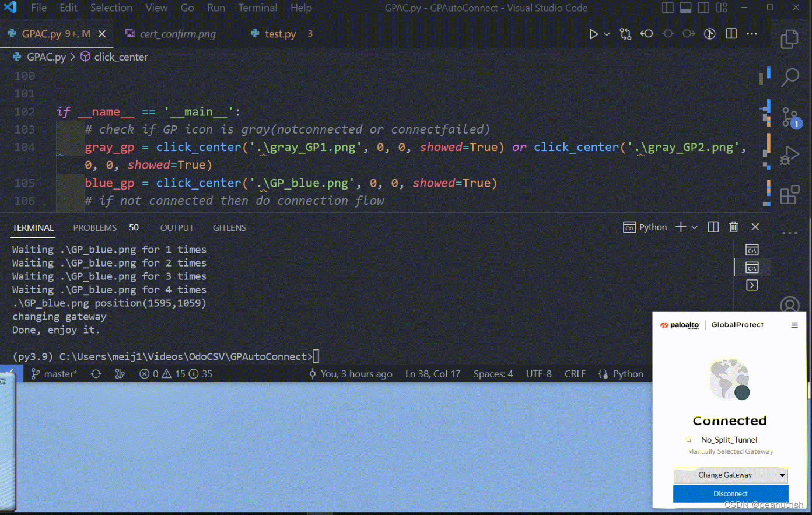
Task: Click the Disconnect button in GlobalProtect
Action: pos(730,493)
